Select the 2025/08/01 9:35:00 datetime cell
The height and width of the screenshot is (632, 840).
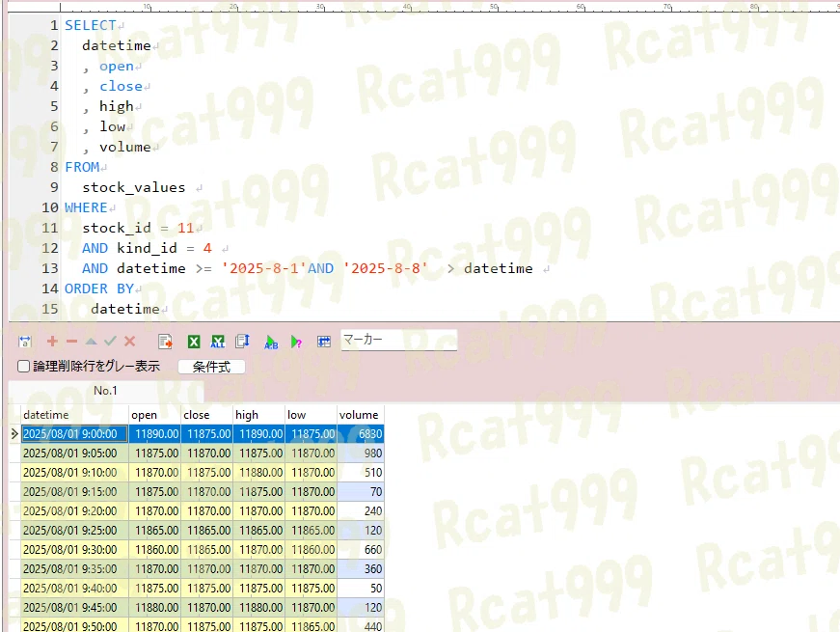tap(74, 568)
